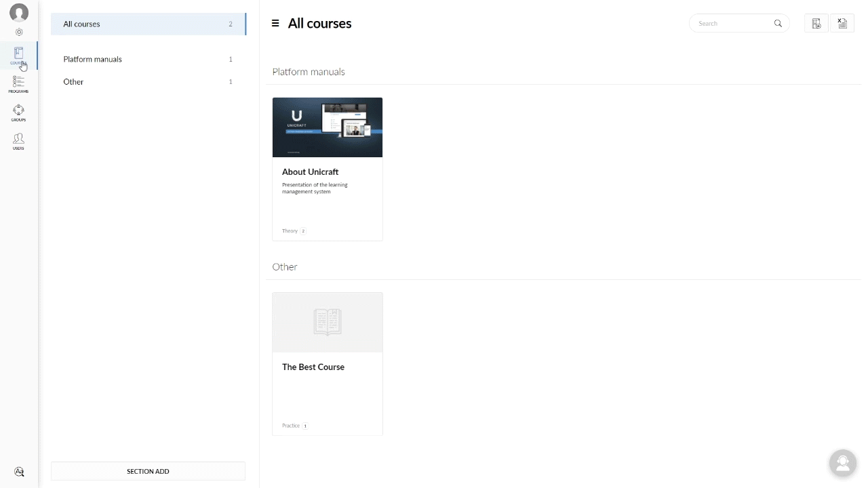This screenshot has height=488, width=868.
Task: Open the About Unicraft course thumbnail
Action: (x=328, y=127)
